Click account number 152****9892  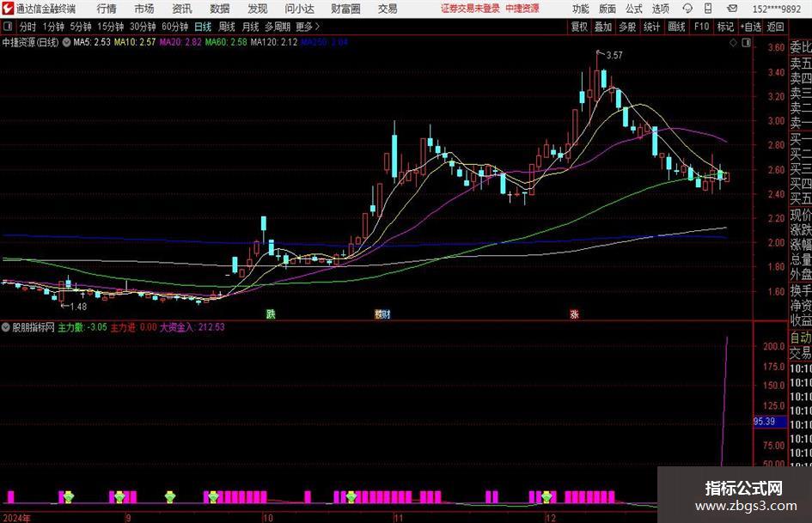pyautogui.click(x=776, y=9)
